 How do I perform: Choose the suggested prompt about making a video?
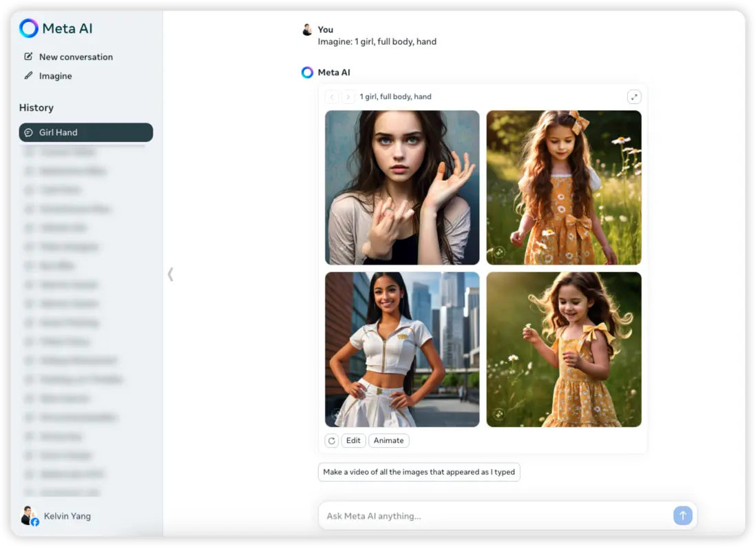pos(419,472)
